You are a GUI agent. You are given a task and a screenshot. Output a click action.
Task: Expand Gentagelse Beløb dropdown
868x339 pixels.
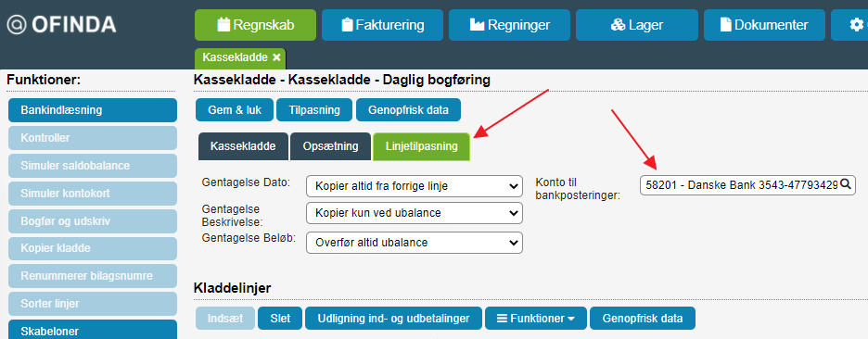click(415, 243)
